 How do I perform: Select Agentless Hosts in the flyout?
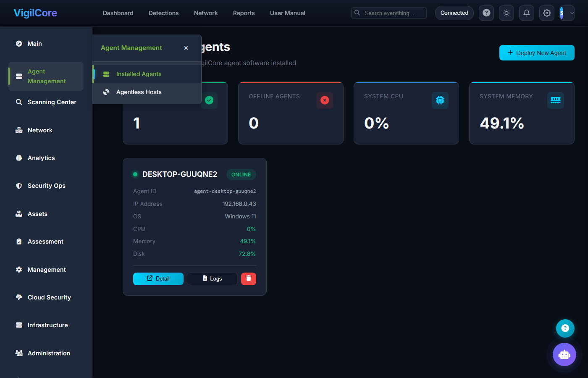point(147,92)
